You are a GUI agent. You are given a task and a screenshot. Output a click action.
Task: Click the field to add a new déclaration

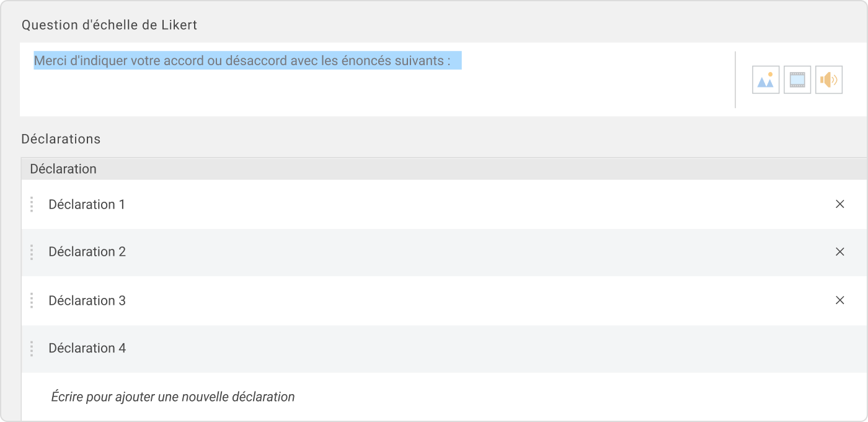(174, 397)
